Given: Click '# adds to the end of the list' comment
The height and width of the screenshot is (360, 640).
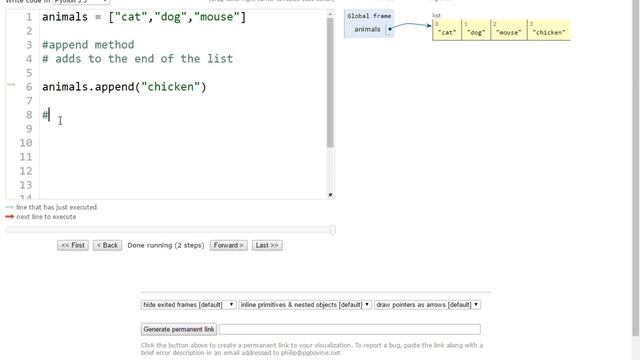Looking at the screenshot, I should (x=138, y=59).
